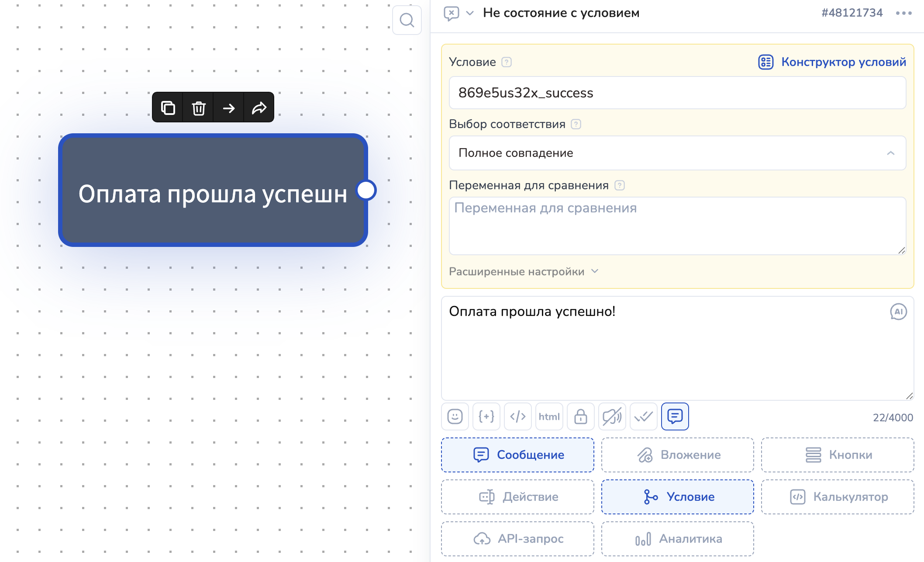Click the share forward arrow icon
Viewport: 924px width, 562px height.
(x=259, y=108)
